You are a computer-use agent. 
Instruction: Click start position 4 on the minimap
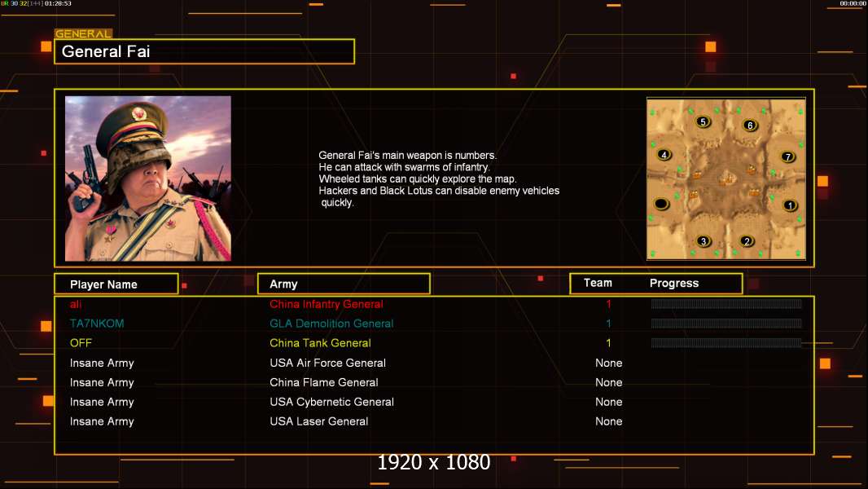tap(664, 155)
